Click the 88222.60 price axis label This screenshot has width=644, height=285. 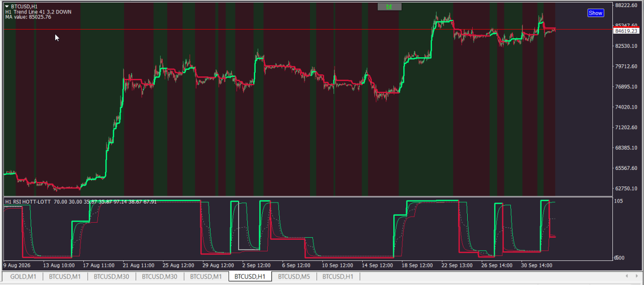pos(626,5)
